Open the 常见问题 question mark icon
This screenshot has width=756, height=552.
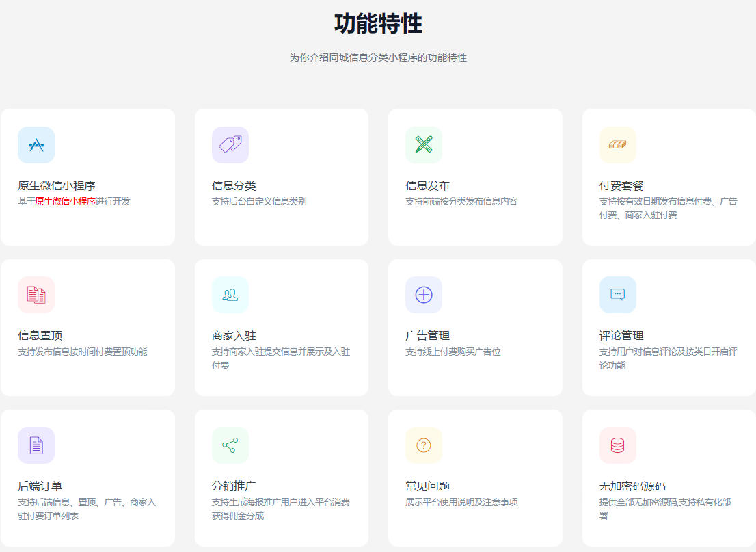tap(424, 445)
